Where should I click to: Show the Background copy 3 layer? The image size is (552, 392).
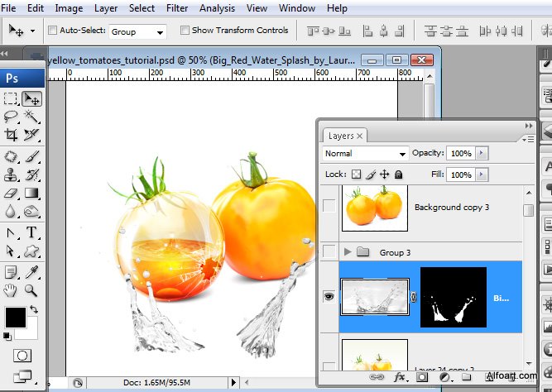point(329,207)
